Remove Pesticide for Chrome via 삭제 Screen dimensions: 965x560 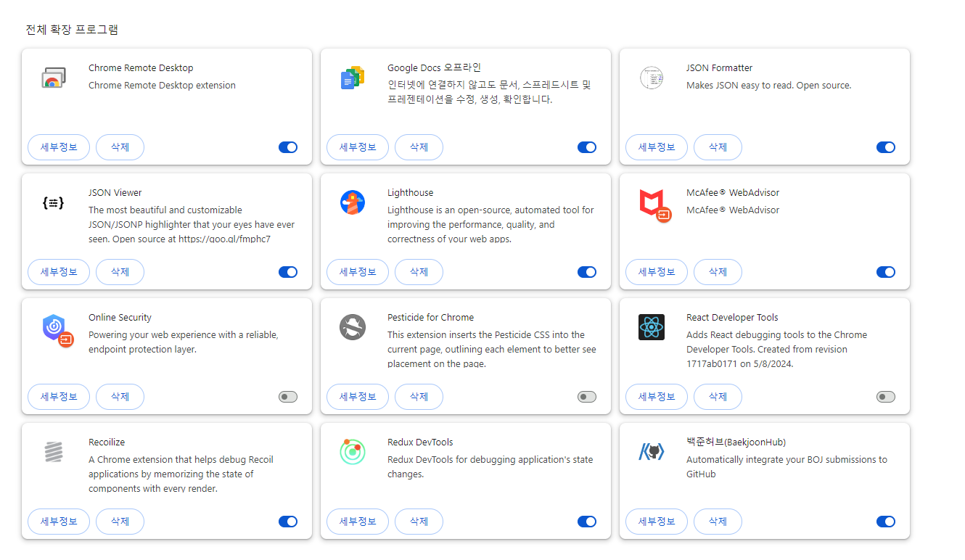419,397
